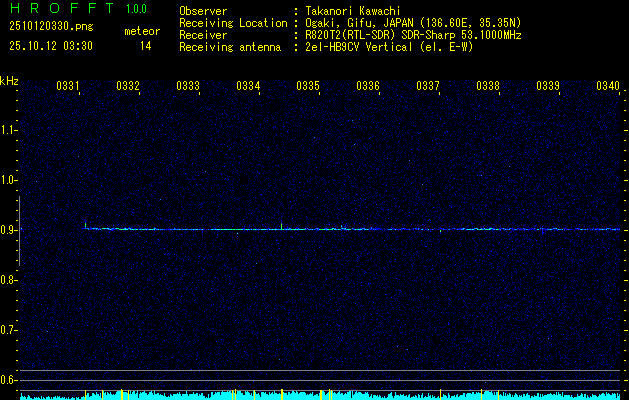Click the meteor label
629x400 pixels.
coord(142,31)
